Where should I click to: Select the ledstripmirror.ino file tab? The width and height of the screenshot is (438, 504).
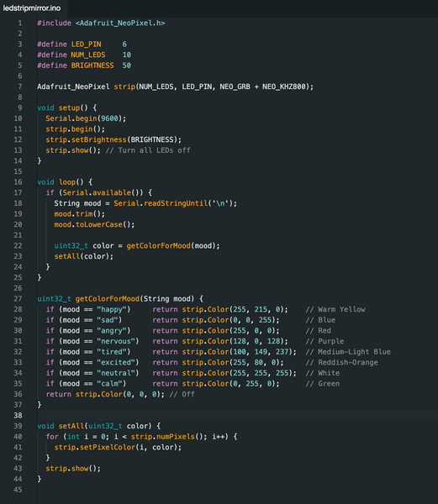(x=32, y=8)
